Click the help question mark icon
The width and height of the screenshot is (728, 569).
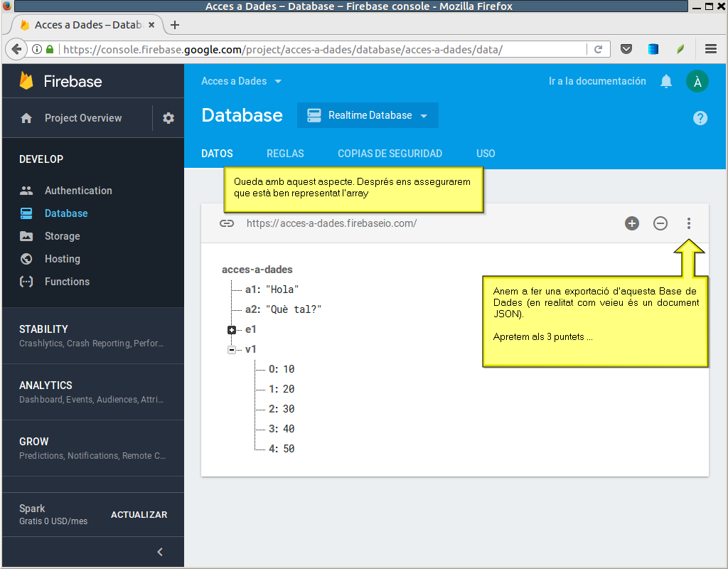(700, 118)
